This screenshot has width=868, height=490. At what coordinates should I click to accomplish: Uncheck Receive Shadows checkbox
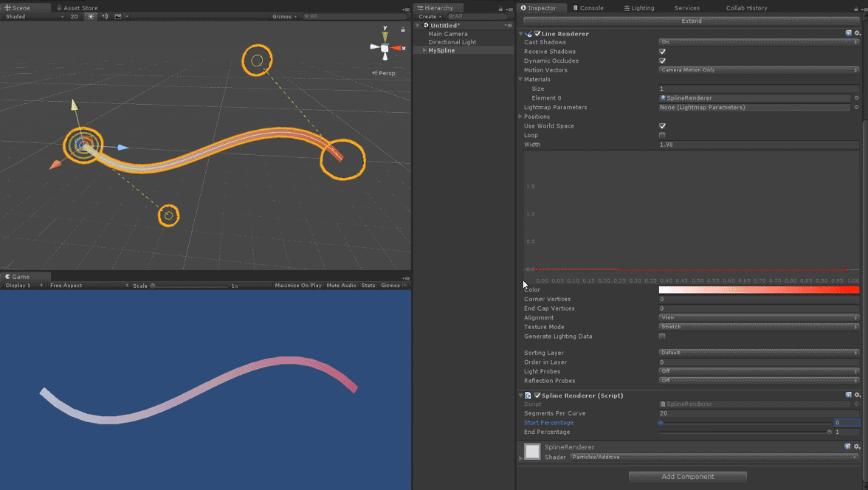point(662,52)
